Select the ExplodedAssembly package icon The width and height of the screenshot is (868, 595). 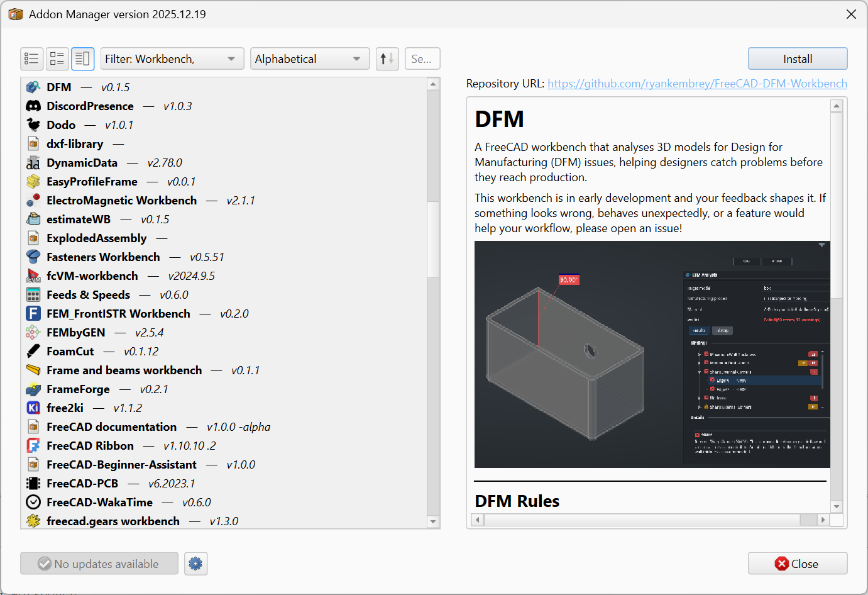click(33, 238)
